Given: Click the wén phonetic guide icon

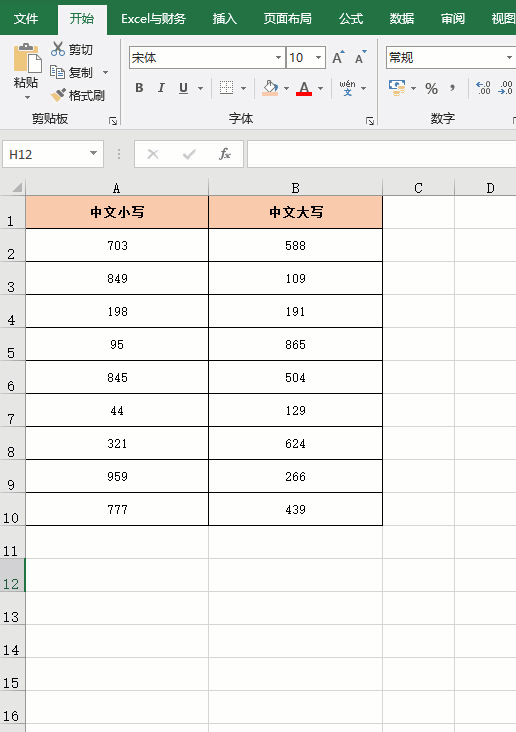Looking at the screenshot, I should point(347,88).
